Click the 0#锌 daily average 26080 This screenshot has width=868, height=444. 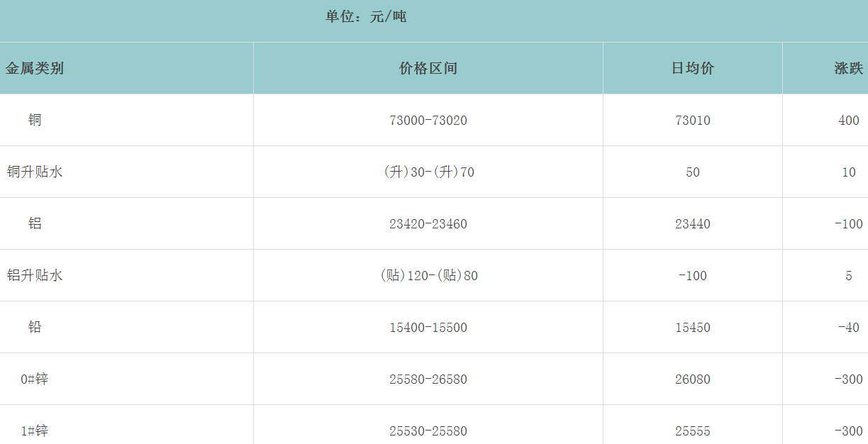693,379
